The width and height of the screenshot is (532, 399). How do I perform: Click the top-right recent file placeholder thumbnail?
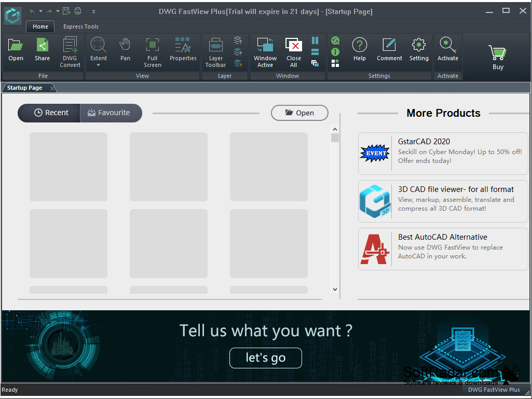tap(269, 167)
